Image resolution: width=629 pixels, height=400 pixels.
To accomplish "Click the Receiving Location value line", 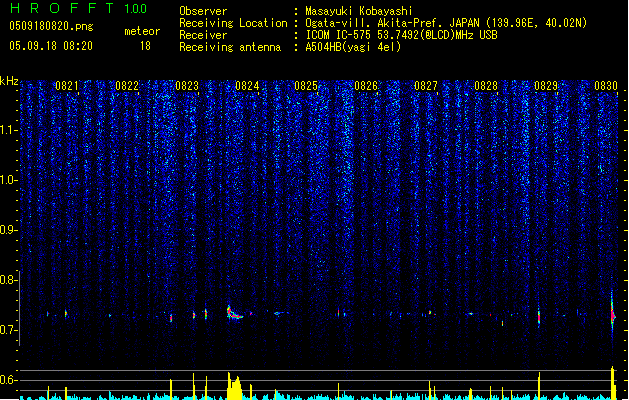I will tap(446, 23).
